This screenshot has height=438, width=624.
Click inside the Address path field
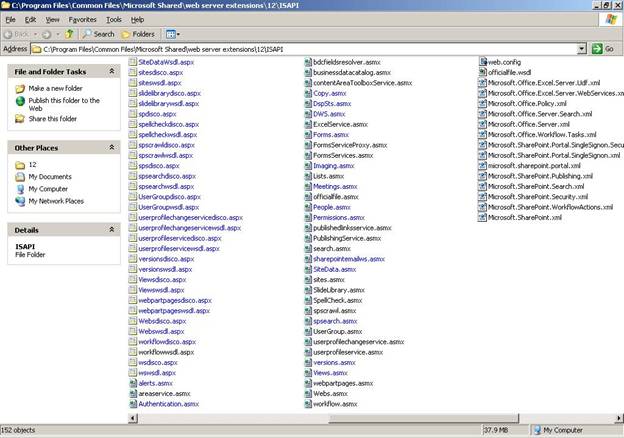point(304,49)
